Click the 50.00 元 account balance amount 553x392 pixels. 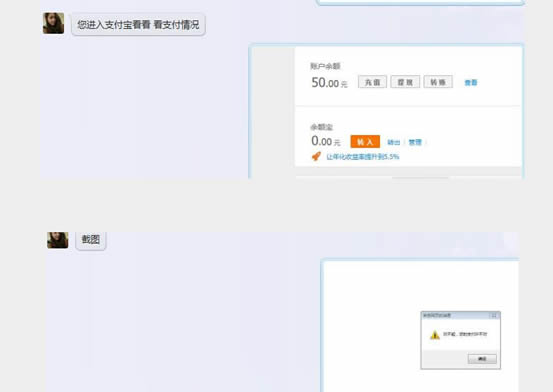(329, 83)
